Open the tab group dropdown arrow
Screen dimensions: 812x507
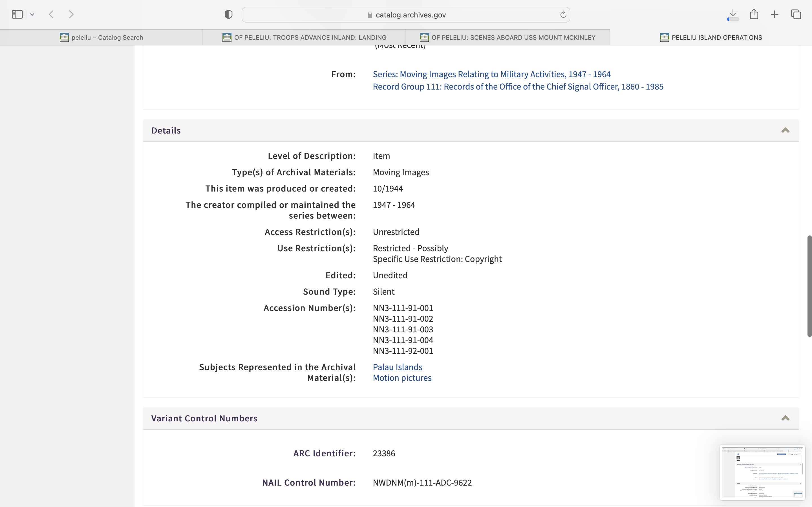tap(32, 14)
